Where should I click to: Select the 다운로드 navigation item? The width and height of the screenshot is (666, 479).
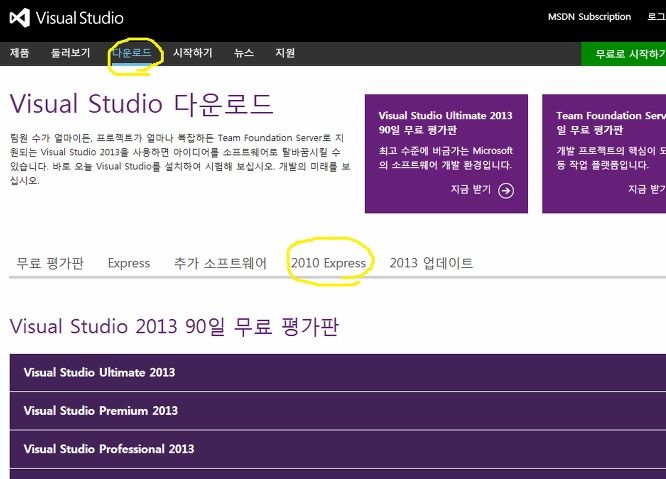[132, 53]
